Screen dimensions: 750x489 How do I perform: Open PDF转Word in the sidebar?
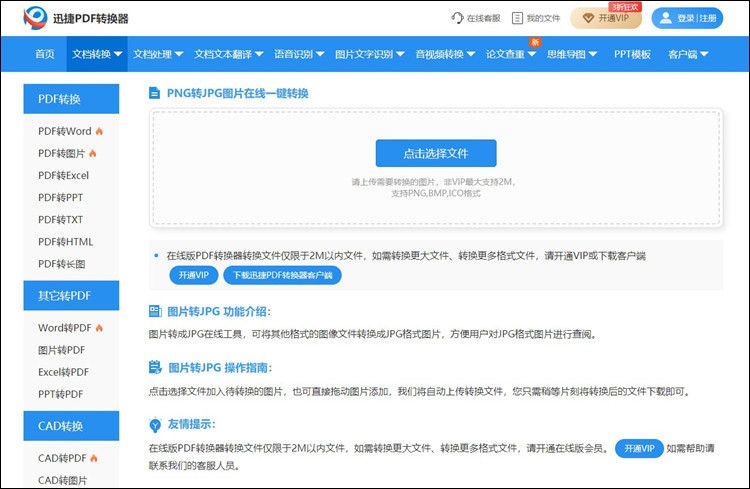(x=65, y=131)
